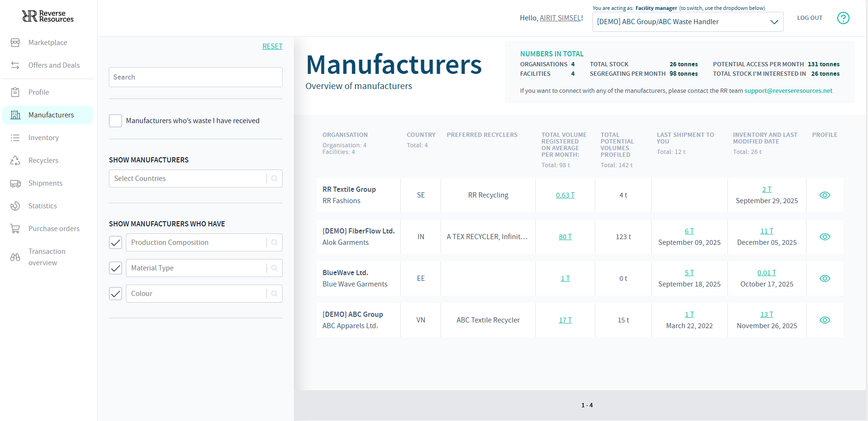View [DEMO] FiberFlow Ltd. profile eye icon

[824, 237]
